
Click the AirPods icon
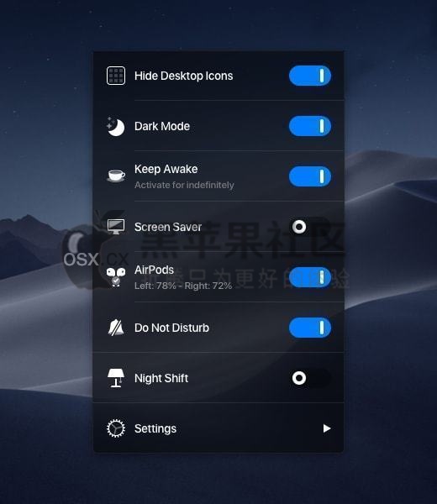click(116, 277)
